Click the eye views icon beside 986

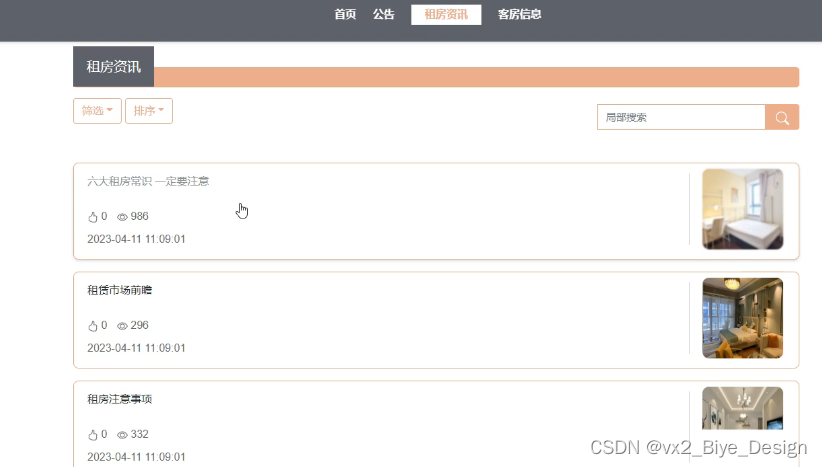click(x=122, y=217)
